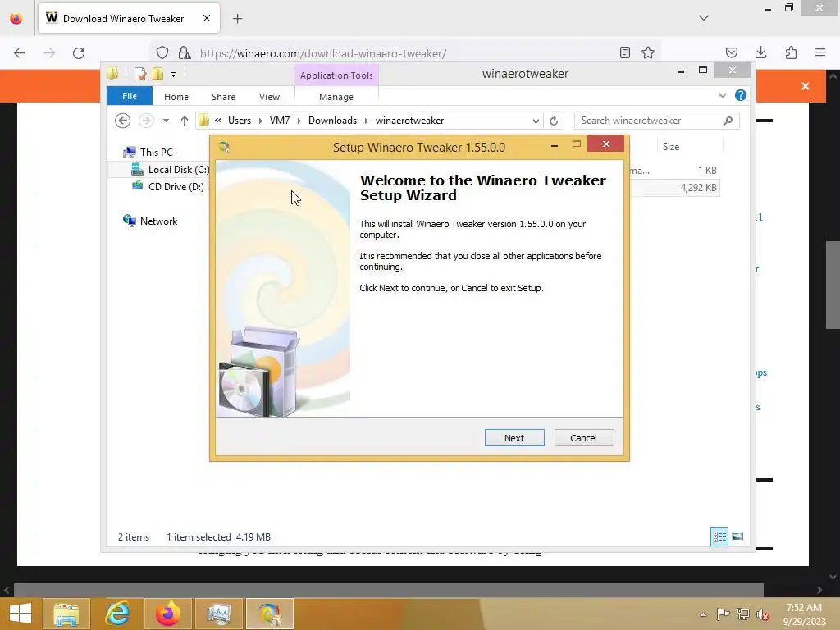Click New Folder icon in Quick Access Toolbar

click(x=158, y=74)
